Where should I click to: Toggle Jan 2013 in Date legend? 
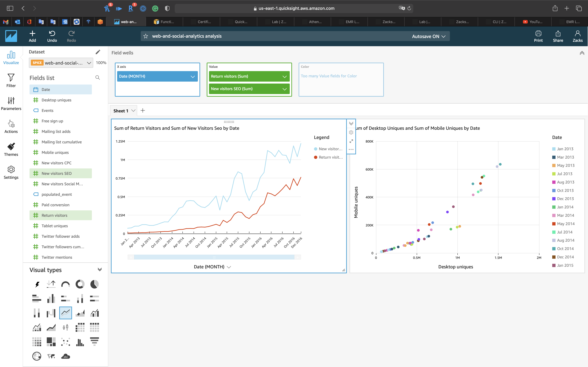click(x=563, y=149)
